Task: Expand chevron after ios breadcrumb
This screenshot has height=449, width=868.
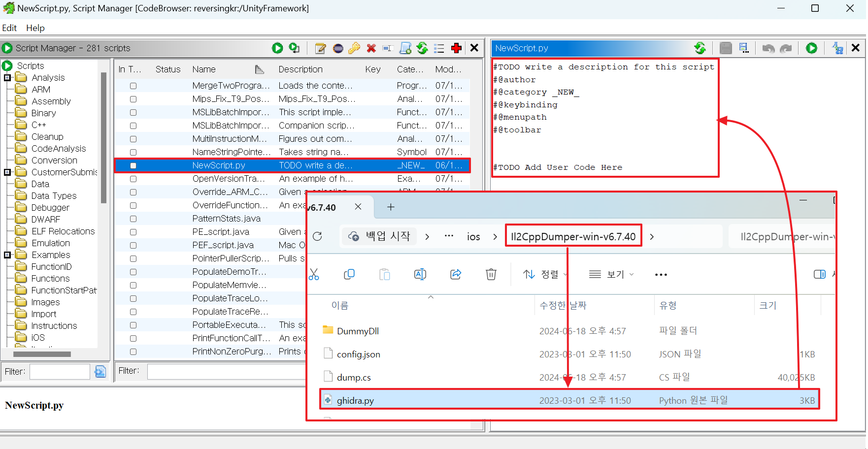Action: (x=495, y=237)
